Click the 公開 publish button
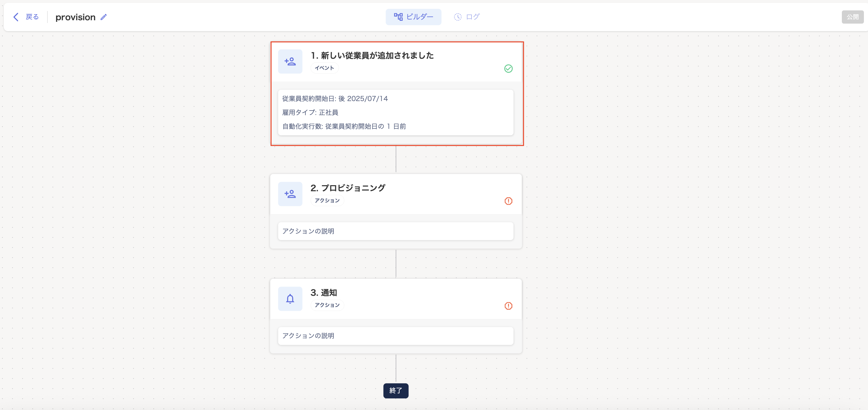The height and width of the screenshot is (410, 868). coord(853,17)
